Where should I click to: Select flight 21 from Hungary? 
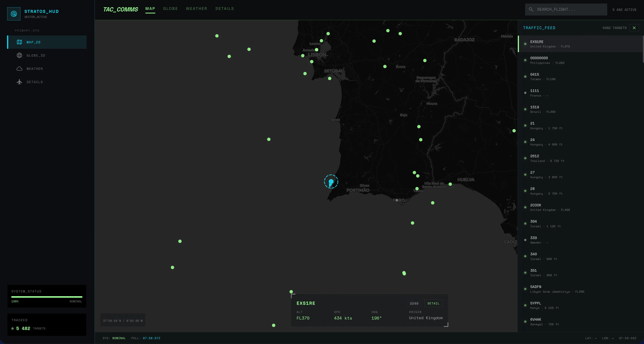(x=580, y=125)
